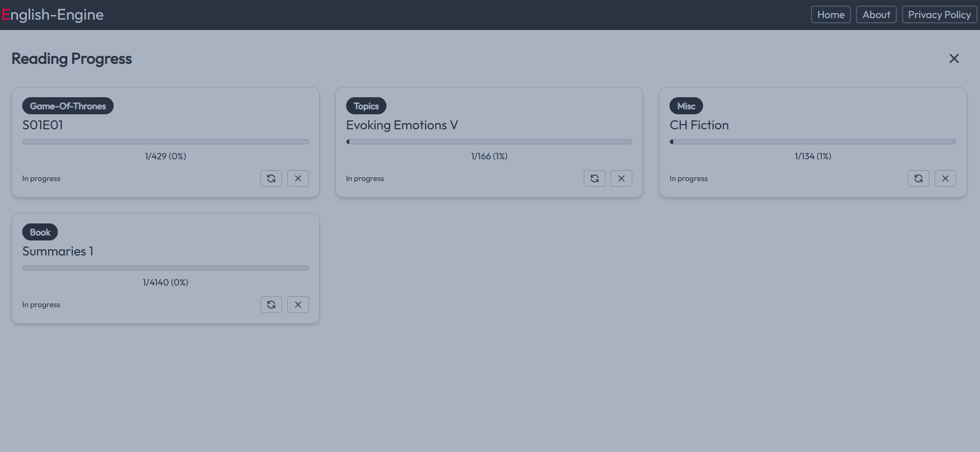Image resolution: width=980 pixels, height=452 pixels.
Task: Click the Game-Of-Thrones category badge
Action: (68, 106)
